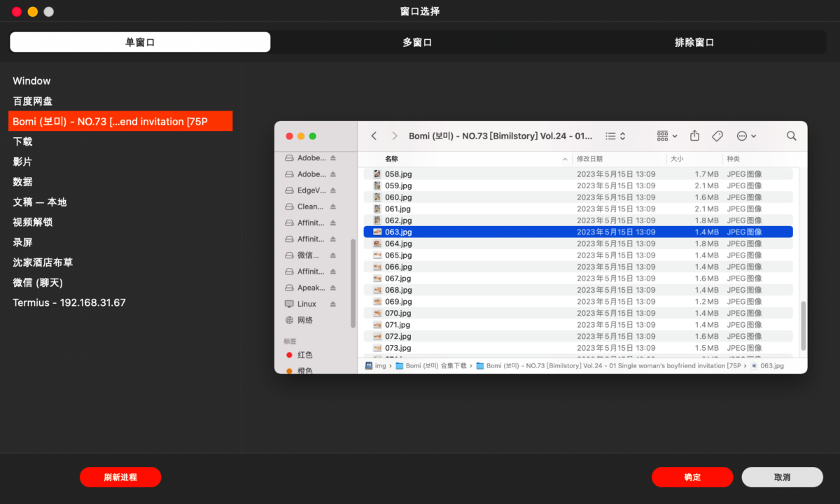This screenshot has width=840, height=504.
Task: Switch to the 排除窗口 tab
Action: coord(694,42)
